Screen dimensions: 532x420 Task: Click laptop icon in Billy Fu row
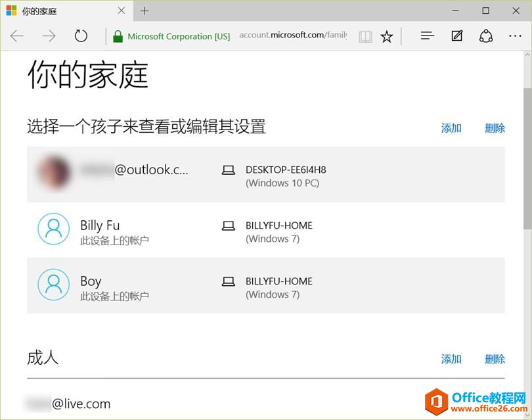click(229, 226)
